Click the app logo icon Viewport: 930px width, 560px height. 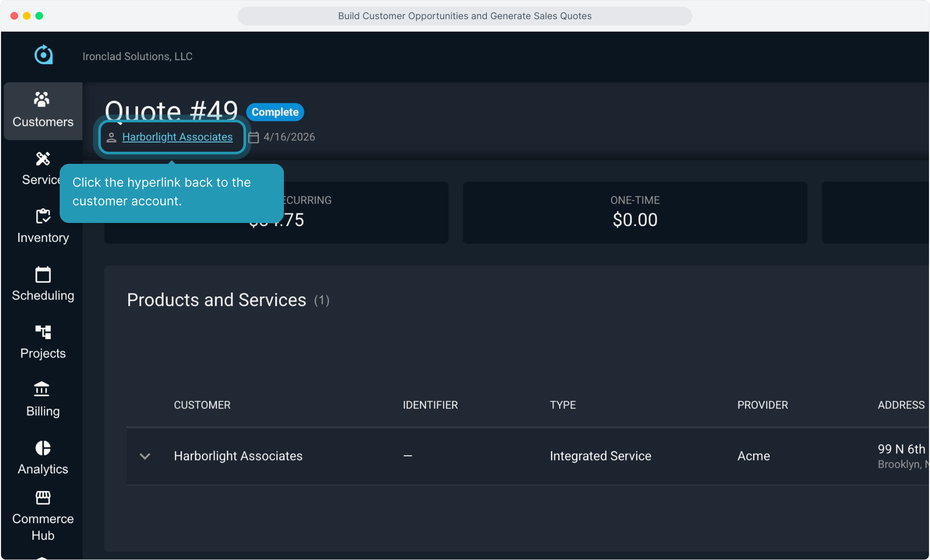tap(44, 55)
